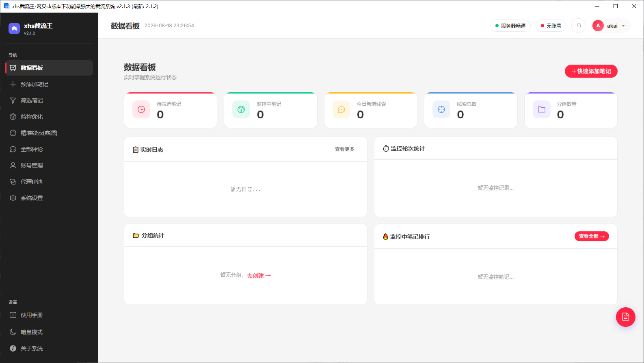The height and width of the screenshot is (363, 644).
Task: Click the 今日新增线索 chat icon
Action: [x=341, y=109]
